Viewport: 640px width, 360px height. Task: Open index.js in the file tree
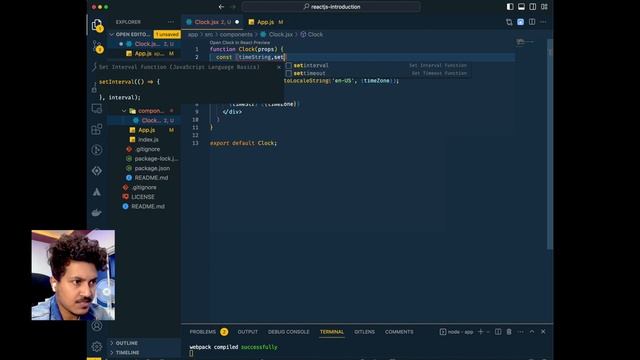tap(144, 140)
